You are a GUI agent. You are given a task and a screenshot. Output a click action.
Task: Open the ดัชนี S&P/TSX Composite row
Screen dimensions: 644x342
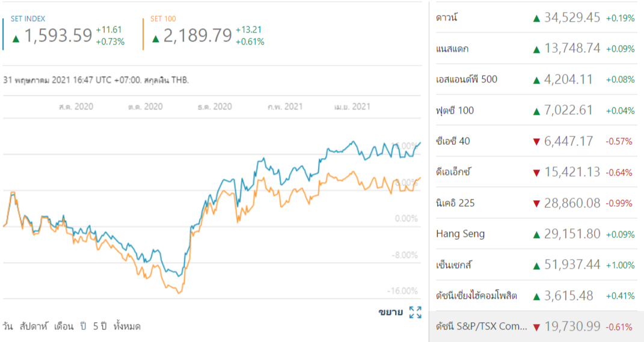click(x=481, y=327)
